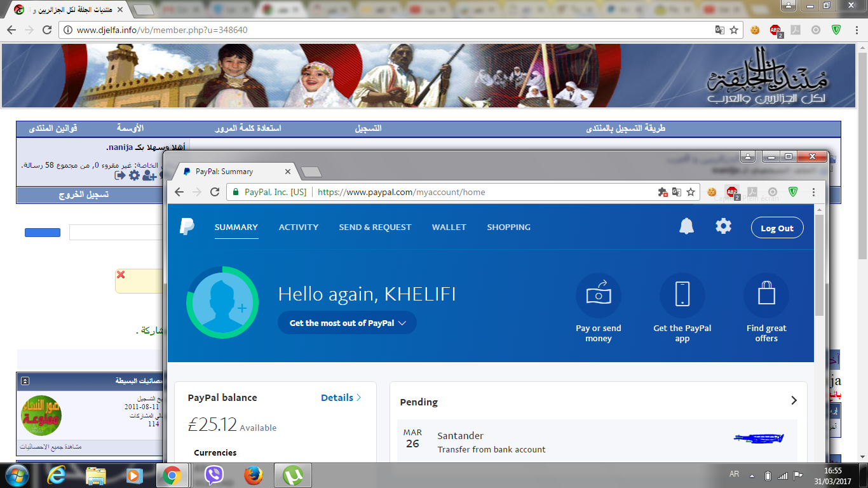The height and width of the screenshot is (488, 868).
Task: Open Adblock Plus extension in PayPal window
Action: 732,192
